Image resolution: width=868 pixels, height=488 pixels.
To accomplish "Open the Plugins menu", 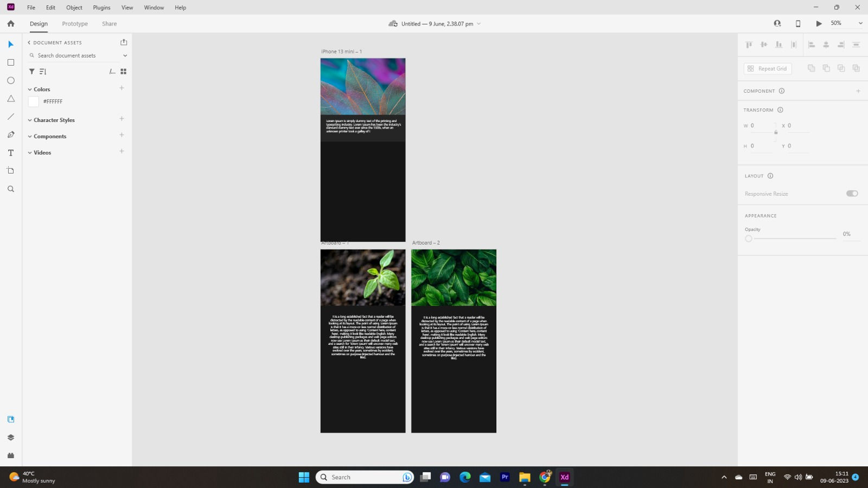I will (x=101, y=8).
